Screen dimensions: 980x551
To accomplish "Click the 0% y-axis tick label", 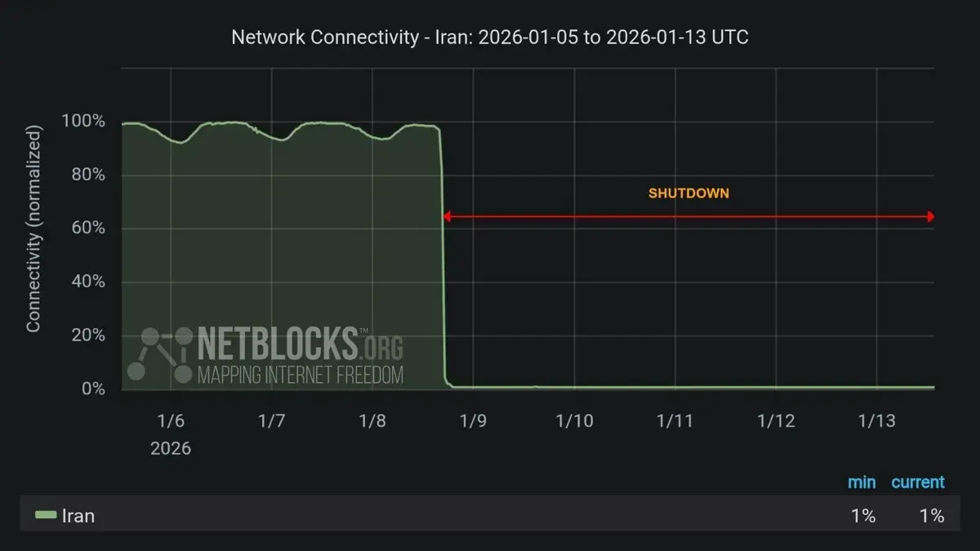I will pos(92,389).
